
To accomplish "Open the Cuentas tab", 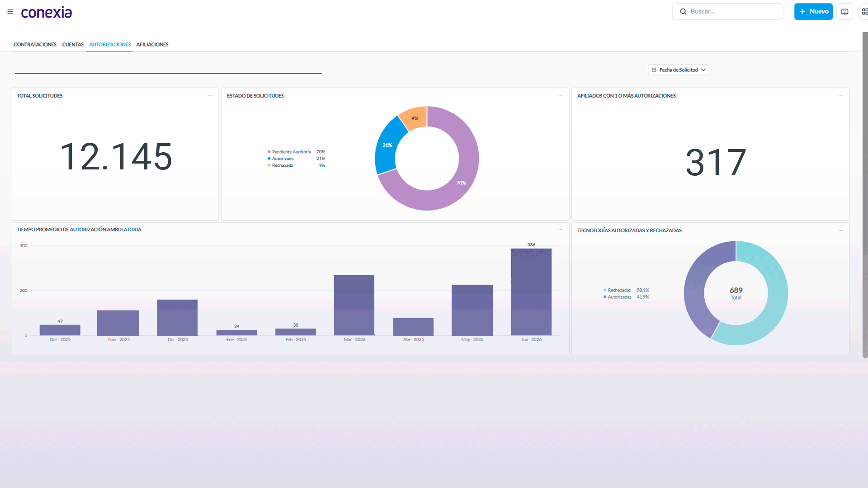I will pos(73,45).
